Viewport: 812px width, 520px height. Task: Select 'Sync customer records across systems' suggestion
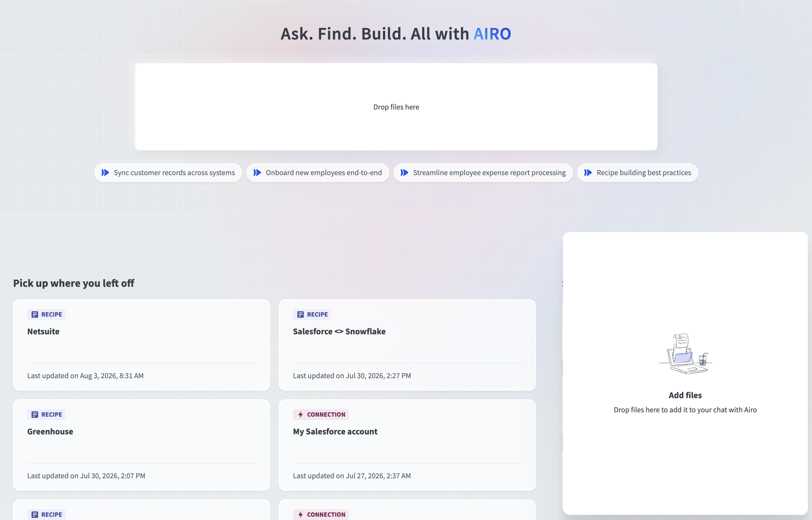coord(168,173)
